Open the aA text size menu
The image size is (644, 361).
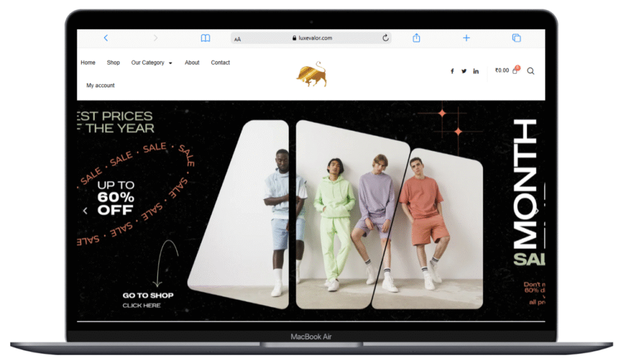tap(238, 39)
